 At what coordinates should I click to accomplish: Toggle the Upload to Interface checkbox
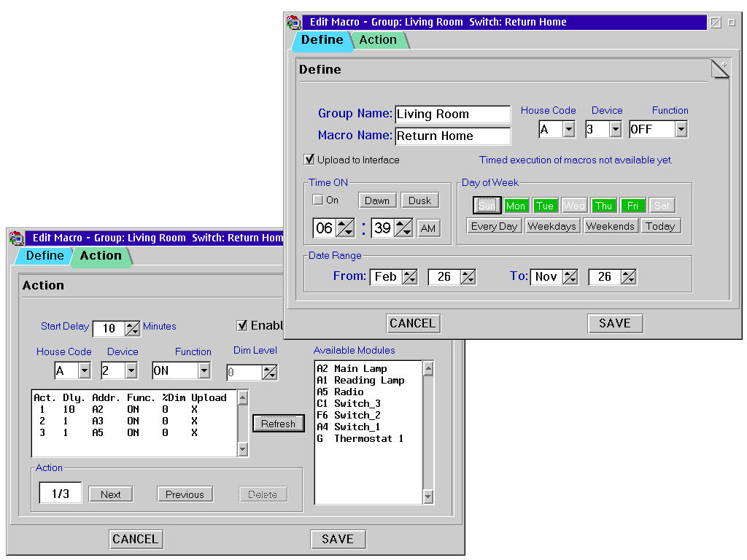coord(309,160)
